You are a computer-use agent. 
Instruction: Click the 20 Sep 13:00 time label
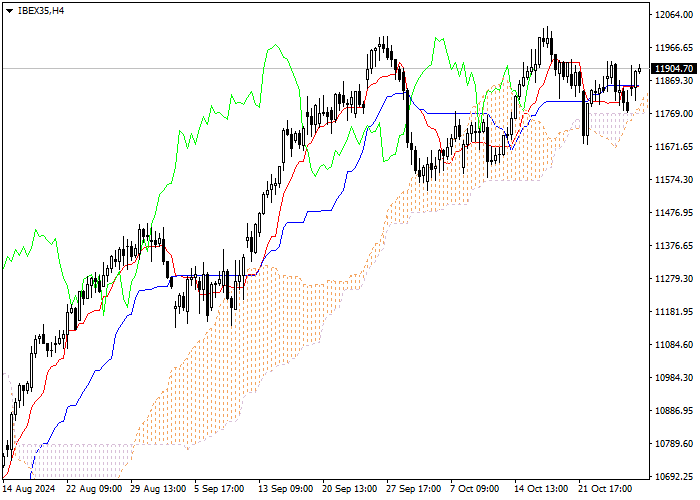click(x=350, y=489)
